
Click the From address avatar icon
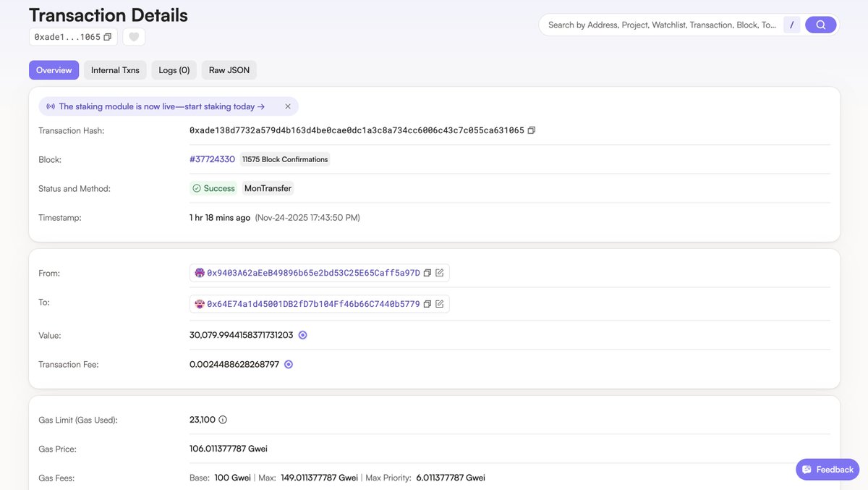(x=200, y=273)
